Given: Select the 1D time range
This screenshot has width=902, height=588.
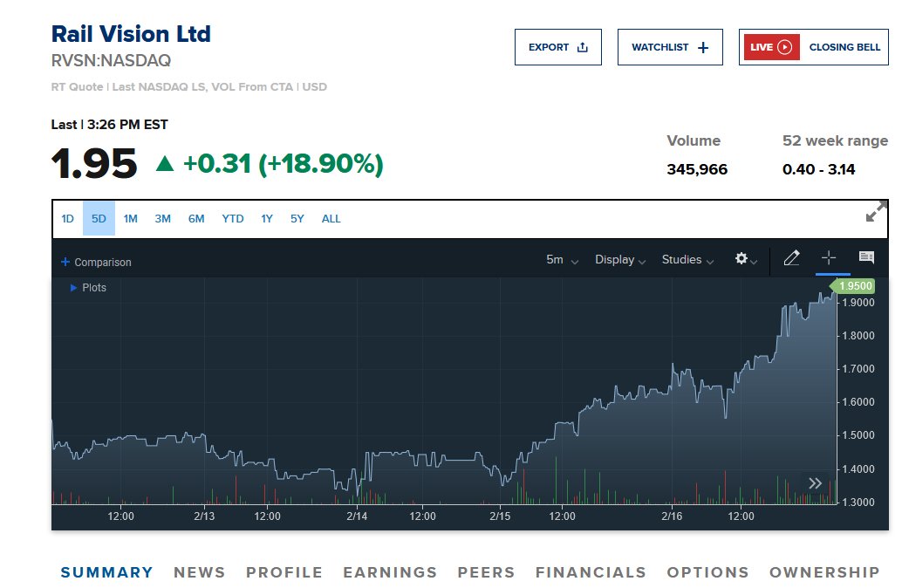Looking at the screenshot, I should click(67, 219).
